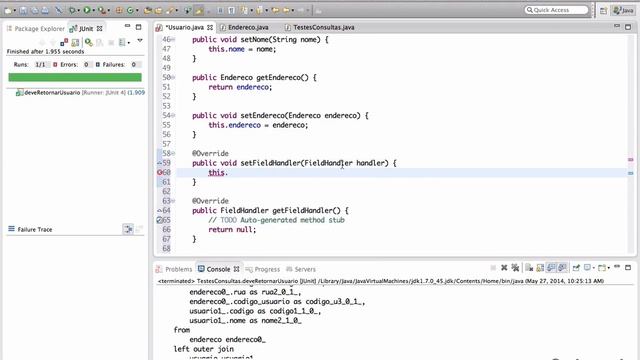Open the Open Console dropdown arrow
This screenshot has height=360, width=640.
pos(609,268)
